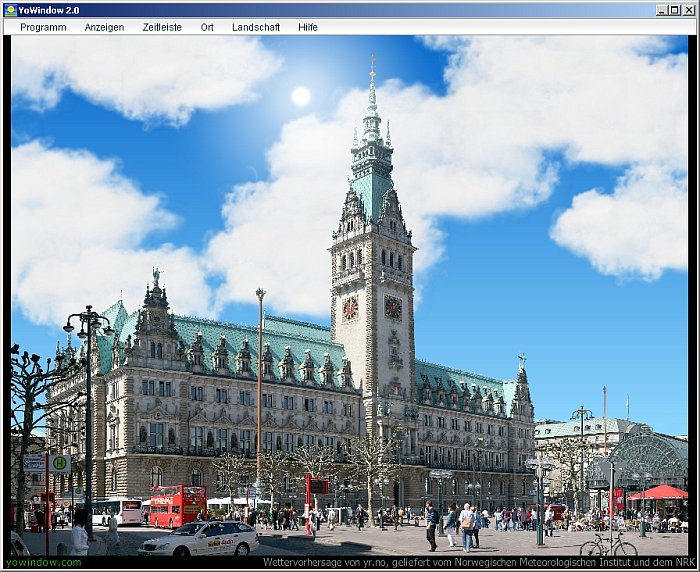Viewport: 700px width, 572px height.
Task: Minimize the YoWindow 2.0 window
Action: coord(662,10)
